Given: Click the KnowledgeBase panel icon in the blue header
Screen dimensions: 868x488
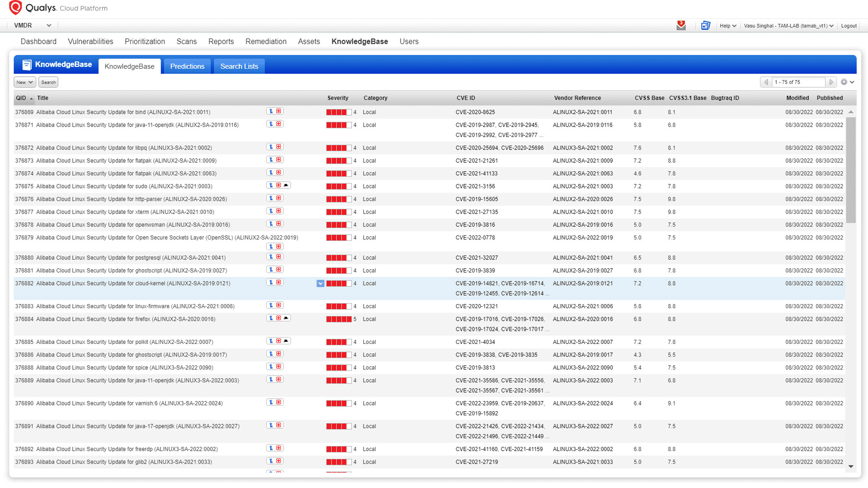Looking at the screenshot, I should click(x=27, y=64).
